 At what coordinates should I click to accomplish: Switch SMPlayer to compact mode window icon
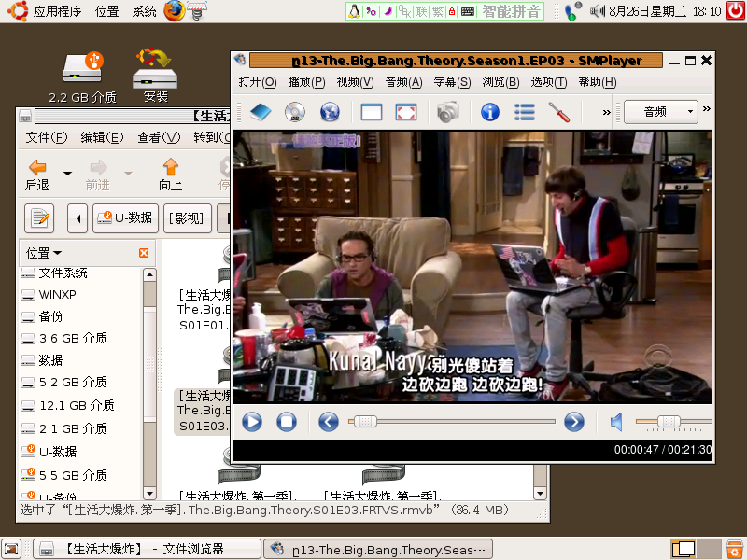click(372, 112)
